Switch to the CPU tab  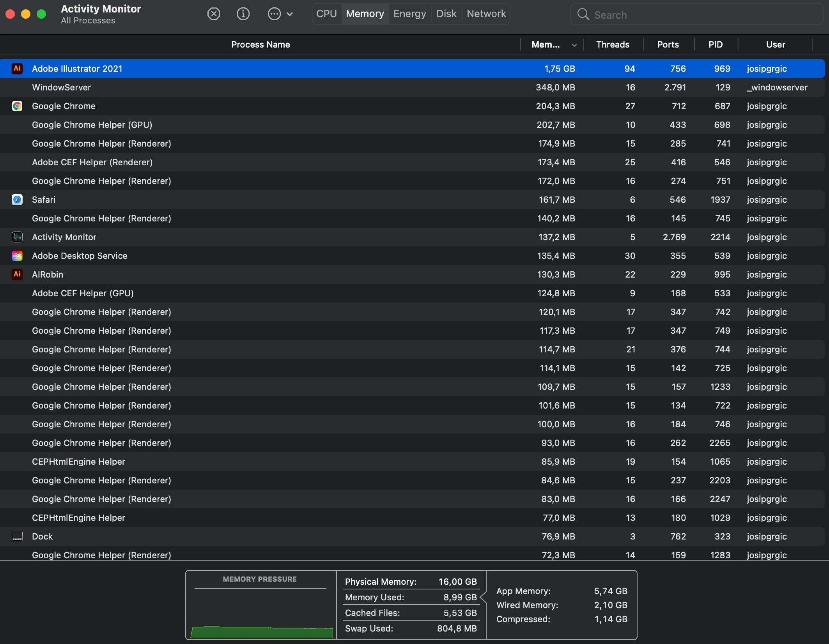click(326, 14)
